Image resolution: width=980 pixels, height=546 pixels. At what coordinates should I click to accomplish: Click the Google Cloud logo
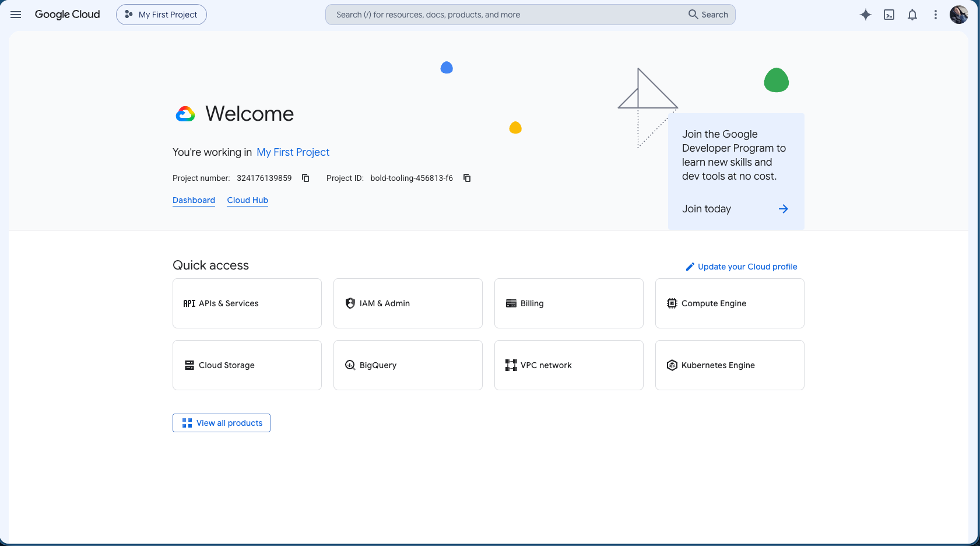tap(67, 15)
